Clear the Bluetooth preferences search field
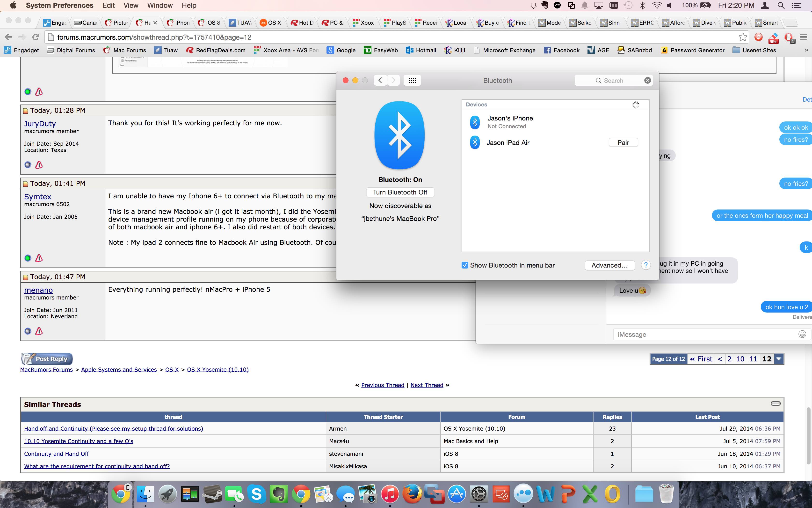 tap(648, 80)
